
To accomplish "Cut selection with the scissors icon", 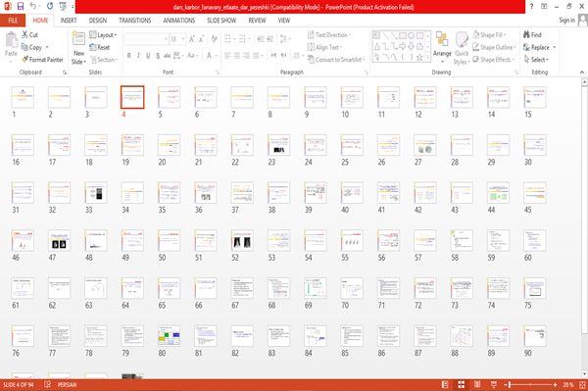I will click(24, 34).
